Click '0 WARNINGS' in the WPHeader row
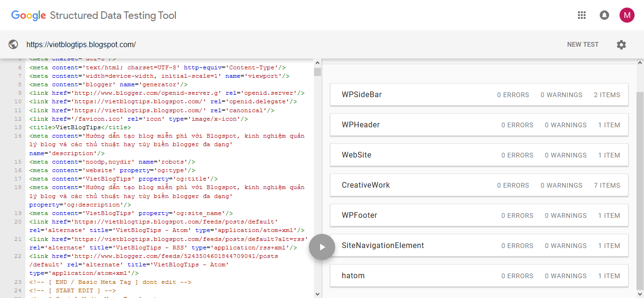 click(565, 125)
